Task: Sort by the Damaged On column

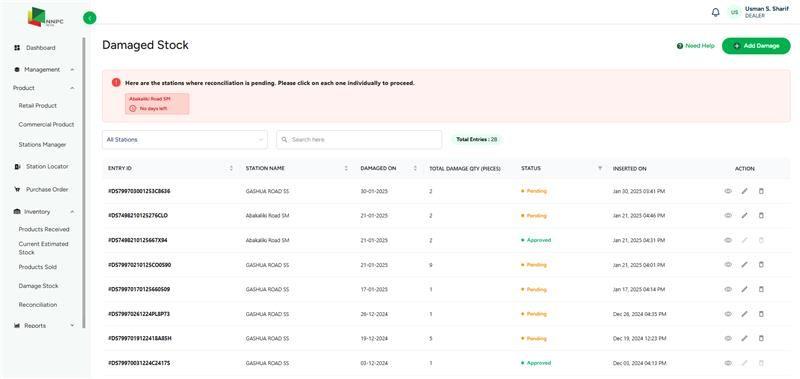Action: point(415,168)
